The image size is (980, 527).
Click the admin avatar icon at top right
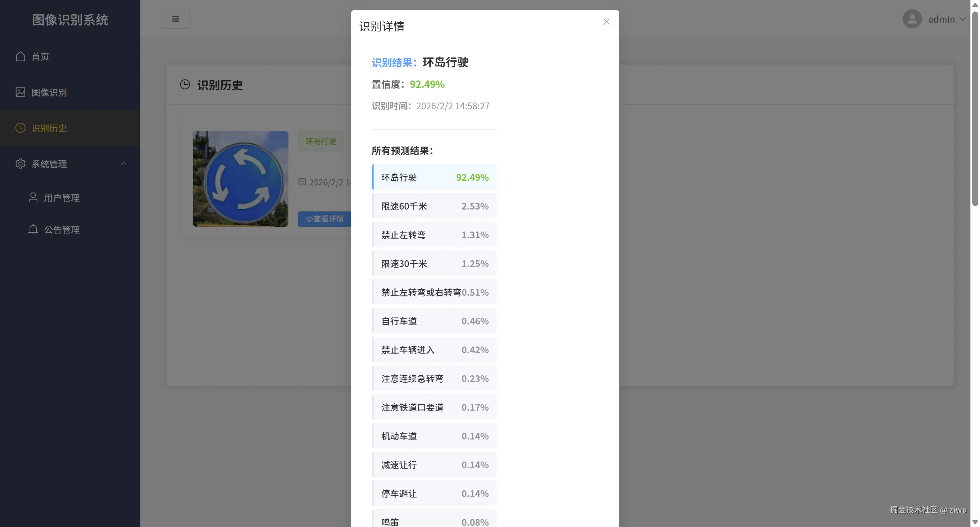[912, 19]
